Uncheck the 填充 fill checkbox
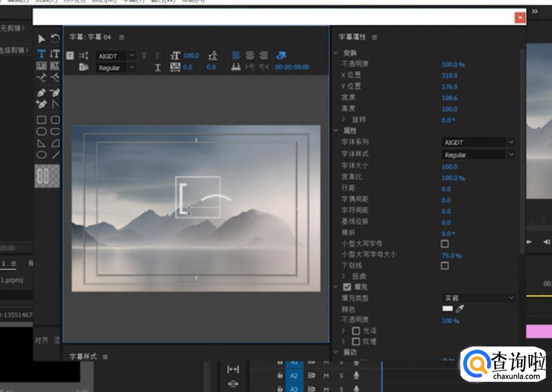Screen dimensions: 552x392 pos(347,287)
